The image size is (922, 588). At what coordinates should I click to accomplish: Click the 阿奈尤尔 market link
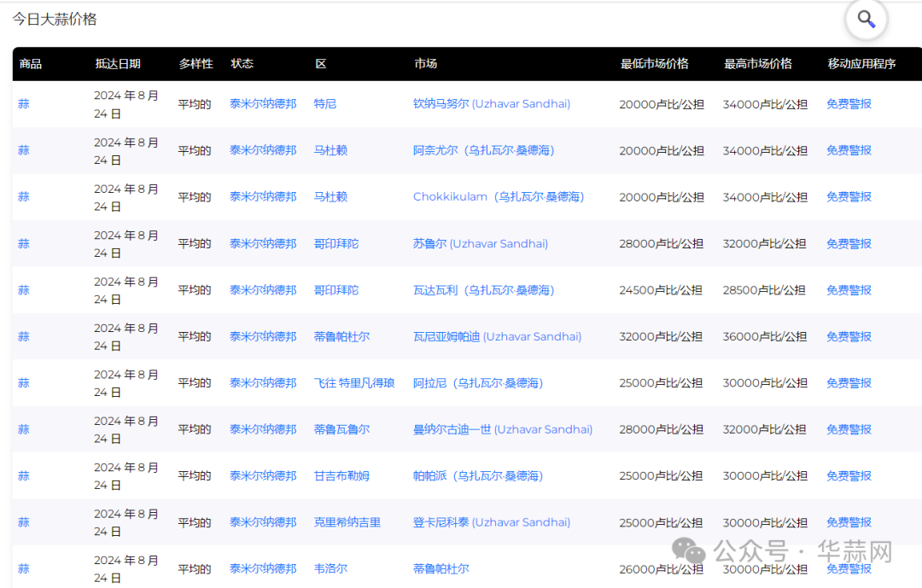coord(483,150)
